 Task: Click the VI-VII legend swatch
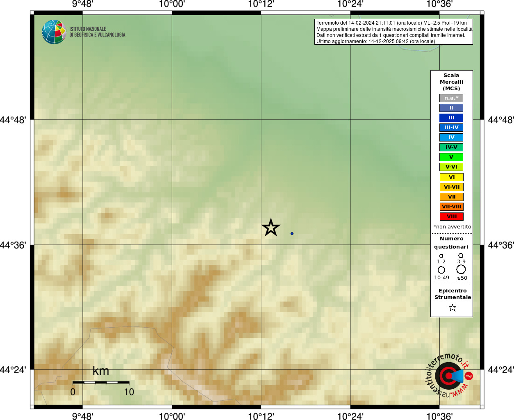tap(451, 187)
